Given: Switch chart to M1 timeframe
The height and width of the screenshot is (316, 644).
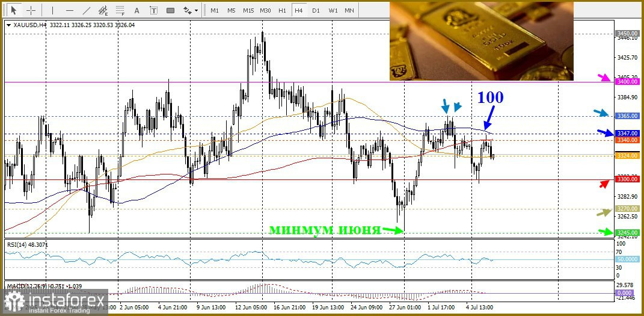Looking at the screenshot, I should click(x=215, y=10).
